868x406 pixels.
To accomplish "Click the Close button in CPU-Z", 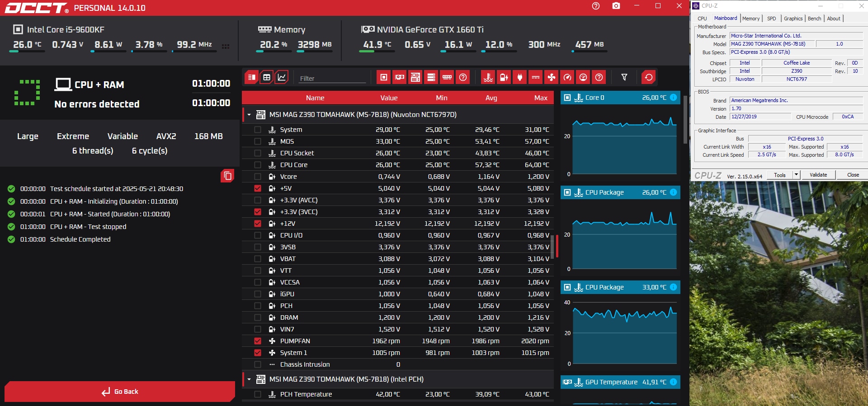I will [x=853, y=175].
